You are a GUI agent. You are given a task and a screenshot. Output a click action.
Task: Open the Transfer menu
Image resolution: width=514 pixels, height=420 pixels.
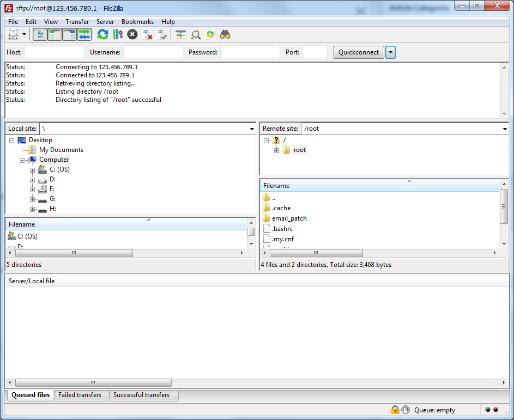pos(77,22)
